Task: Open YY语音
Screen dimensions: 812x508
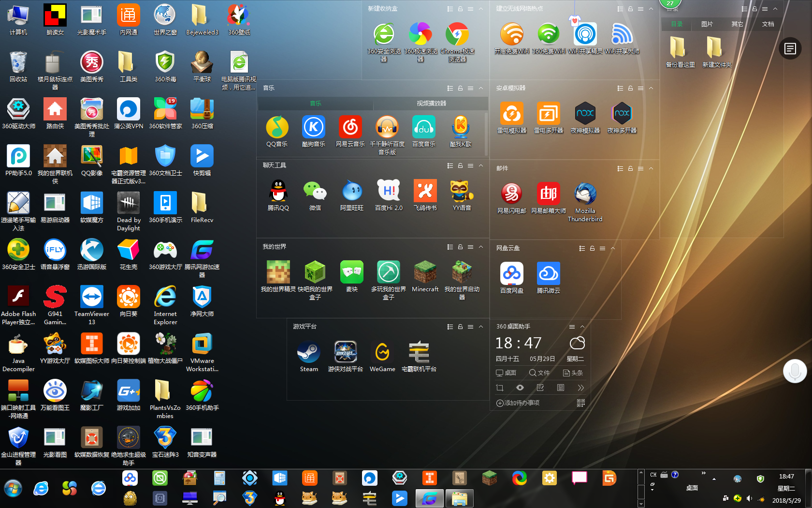Action: [x=462, y=191]
